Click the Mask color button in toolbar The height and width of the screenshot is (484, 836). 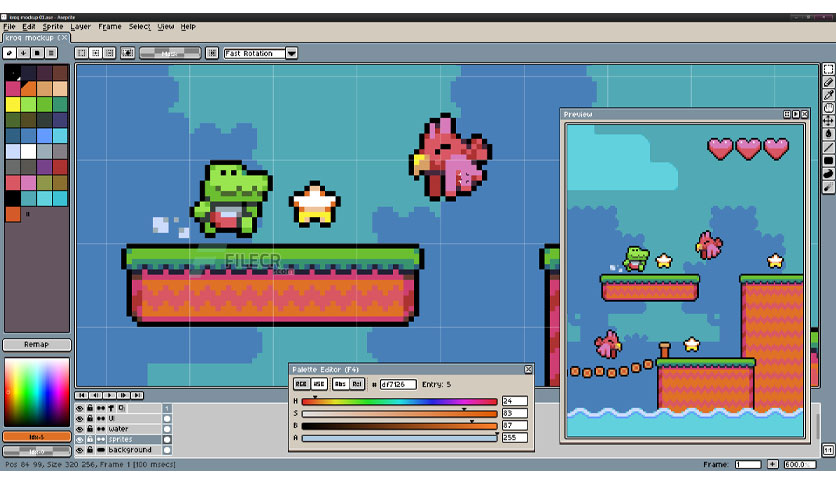pos(170,53)
